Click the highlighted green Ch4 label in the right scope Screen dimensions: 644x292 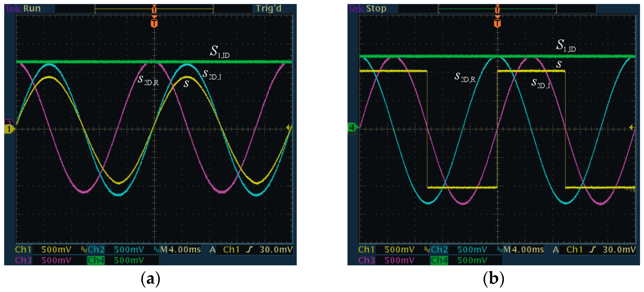click(x=439, y=261)
